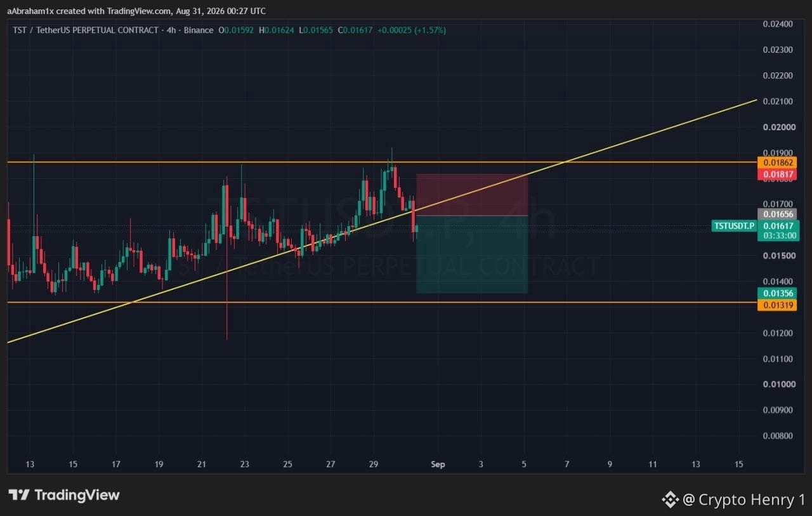This screenshot has width=812, height=516.
Task: Click the green 0.01617 current price label
Action: tap(779, 226)
